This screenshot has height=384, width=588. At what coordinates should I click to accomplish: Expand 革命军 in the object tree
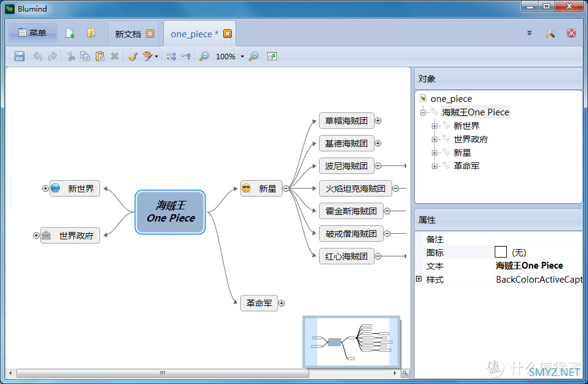coord(434,166)
